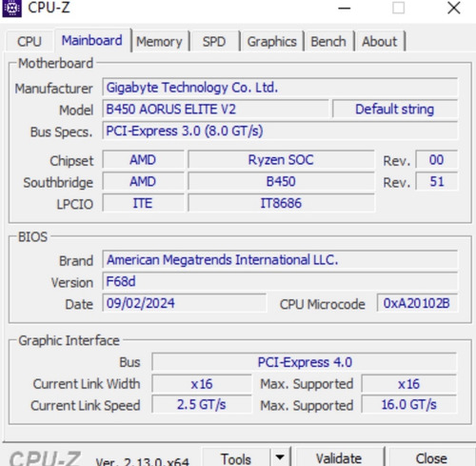
Task: Select the Ryzen SOC chipset value
Action: click(281, 159)
